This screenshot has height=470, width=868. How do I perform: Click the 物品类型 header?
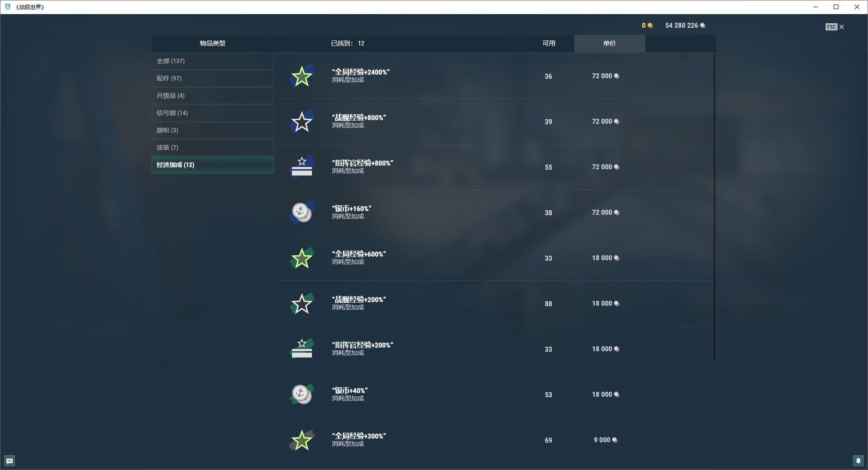212,43
